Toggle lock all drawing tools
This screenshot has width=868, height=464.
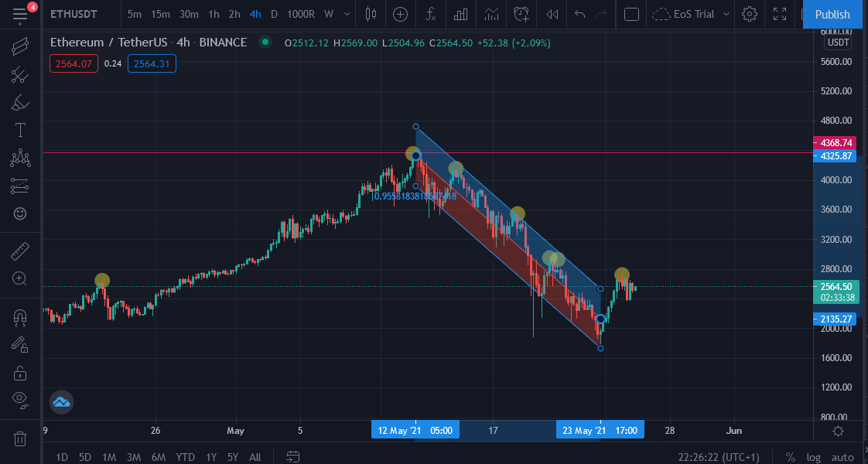[x=20, y=374]
